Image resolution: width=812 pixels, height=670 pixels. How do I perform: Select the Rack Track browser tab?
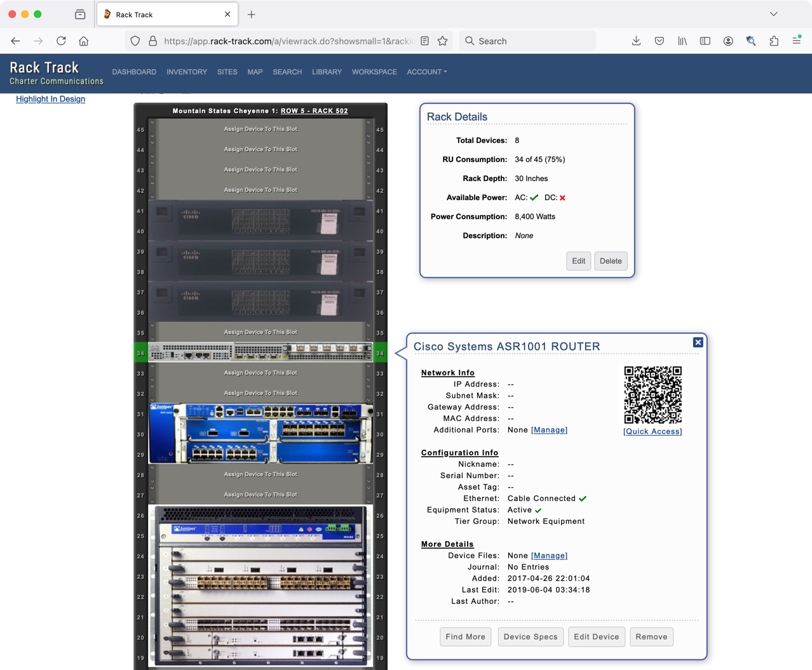[167, 14]
